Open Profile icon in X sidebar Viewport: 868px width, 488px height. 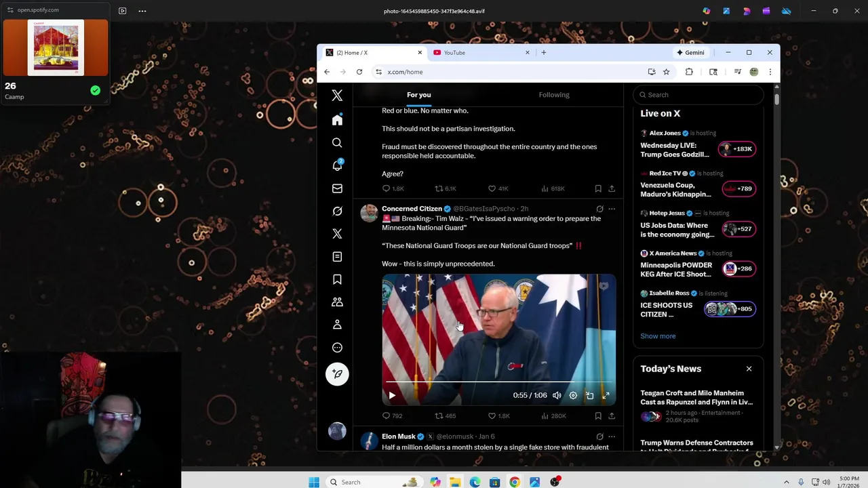[337, 325]
